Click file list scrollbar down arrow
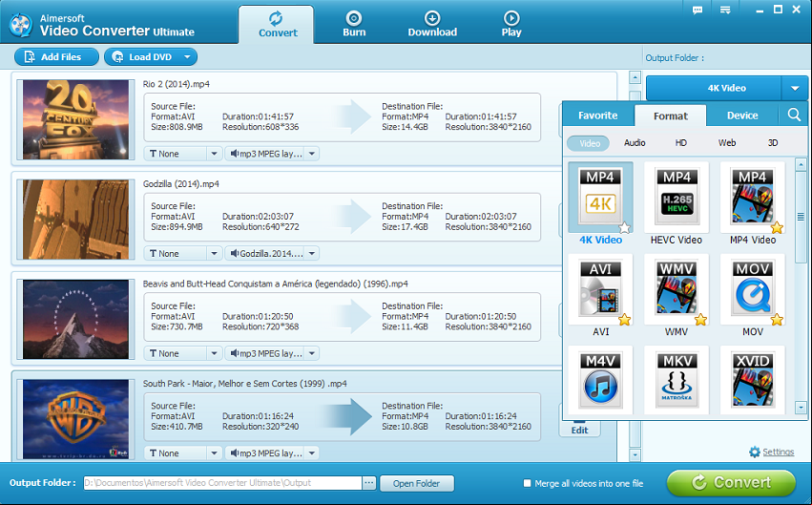This screenshot has width=812, height=505. point(635,454)
